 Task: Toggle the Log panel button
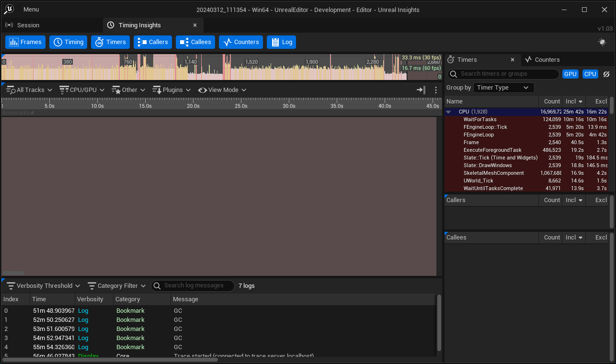tap(281, 42)
